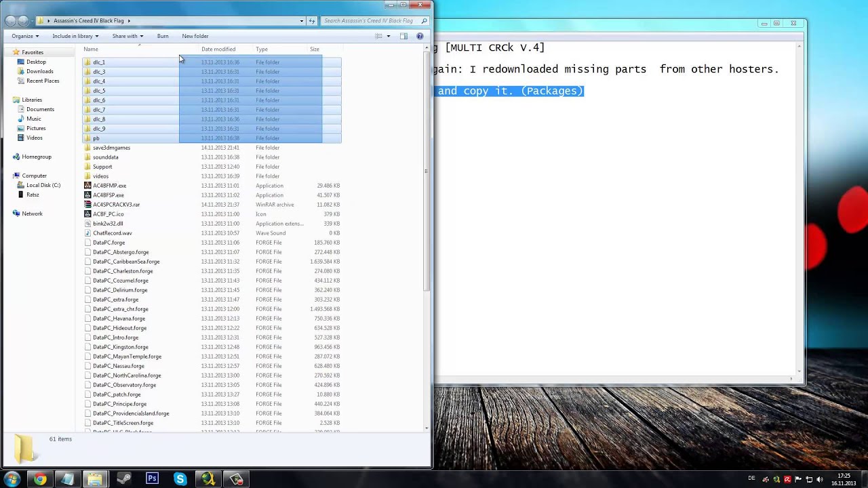The height and width of the screenshot is (488, 868).
Task: Open Skype from the taskbar
Action: (x=180, y=479)
